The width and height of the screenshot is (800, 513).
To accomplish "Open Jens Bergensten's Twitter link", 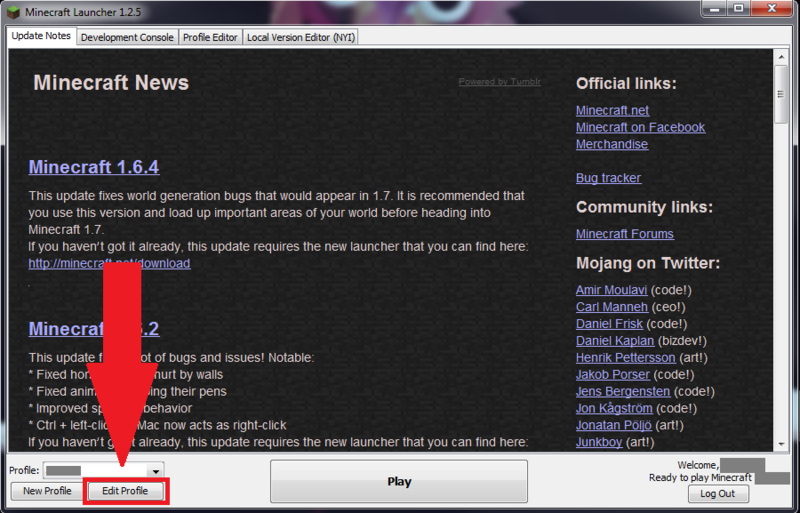I will pos(623,392).
